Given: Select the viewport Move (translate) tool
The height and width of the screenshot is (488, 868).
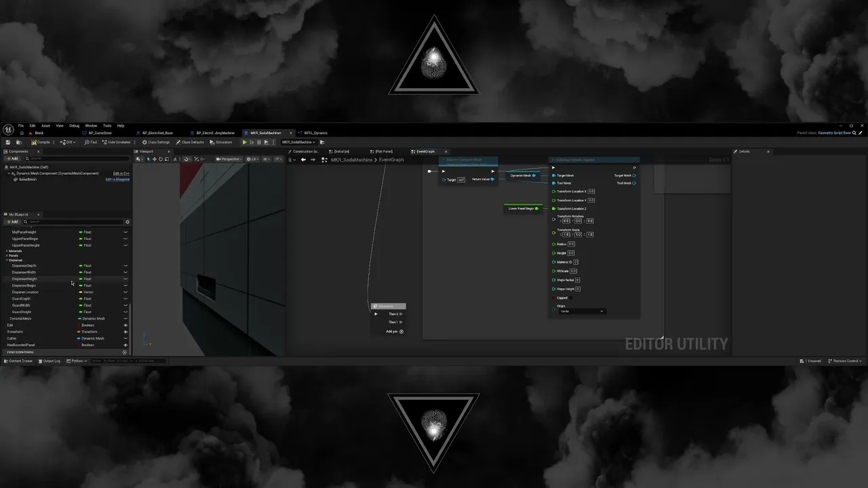Looking at the screenshot, I should (155, 159).
